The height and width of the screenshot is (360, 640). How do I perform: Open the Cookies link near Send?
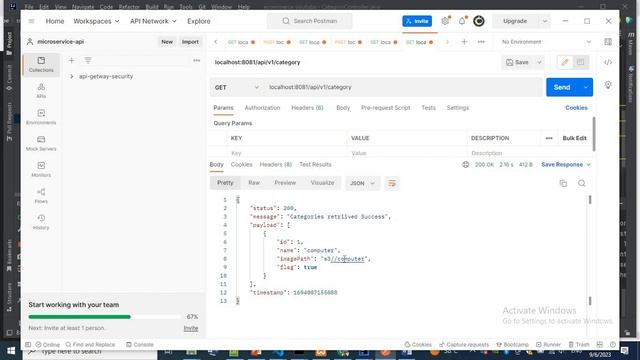(576, 108)
